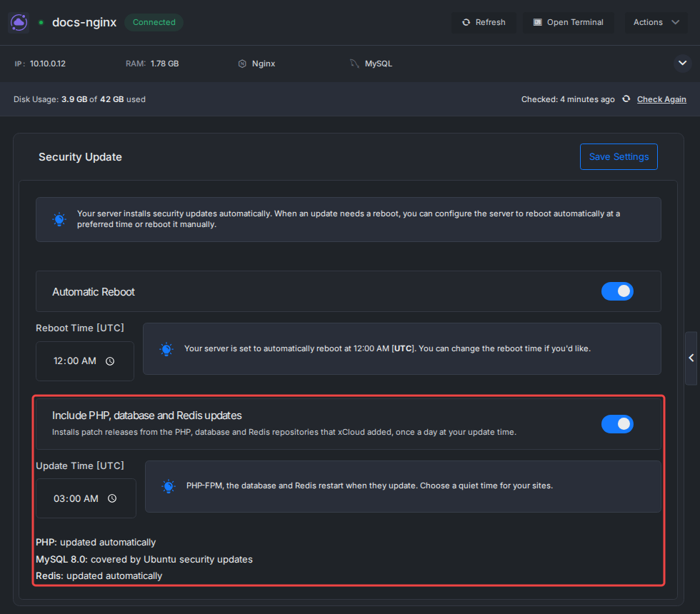Click the lightbulb icon in security updates notice
The width and height of the screenshot is (700, 614).
pos(59,219)
